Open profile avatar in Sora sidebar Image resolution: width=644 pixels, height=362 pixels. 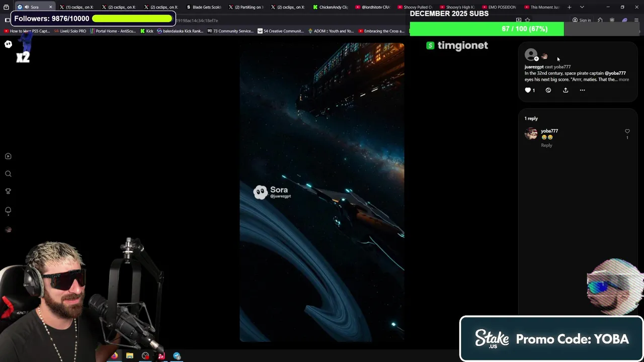click(x=8, y=229)
